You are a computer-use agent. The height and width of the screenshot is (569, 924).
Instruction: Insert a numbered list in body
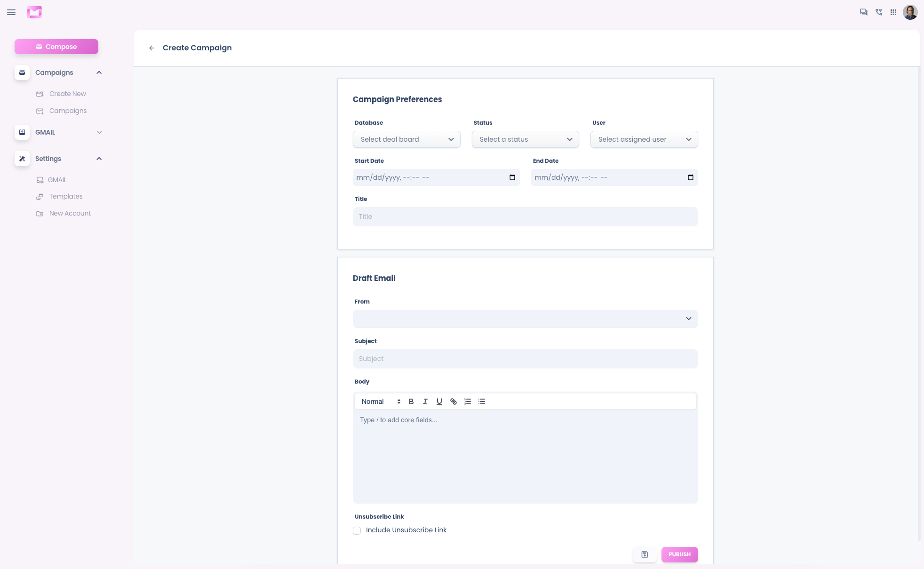(467, 401)
